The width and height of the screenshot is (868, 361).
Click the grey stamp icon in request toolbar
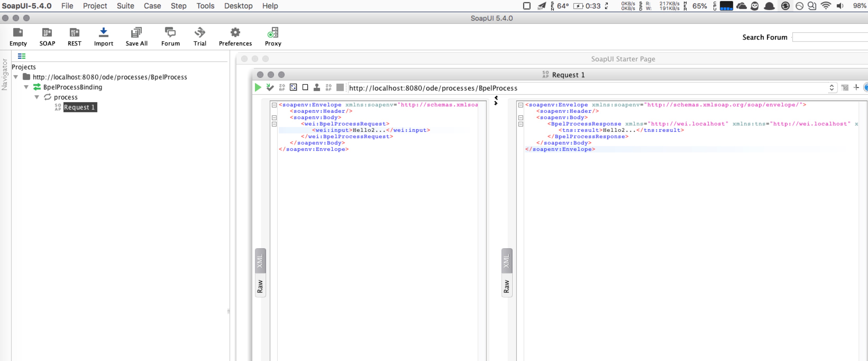point(317,88)
